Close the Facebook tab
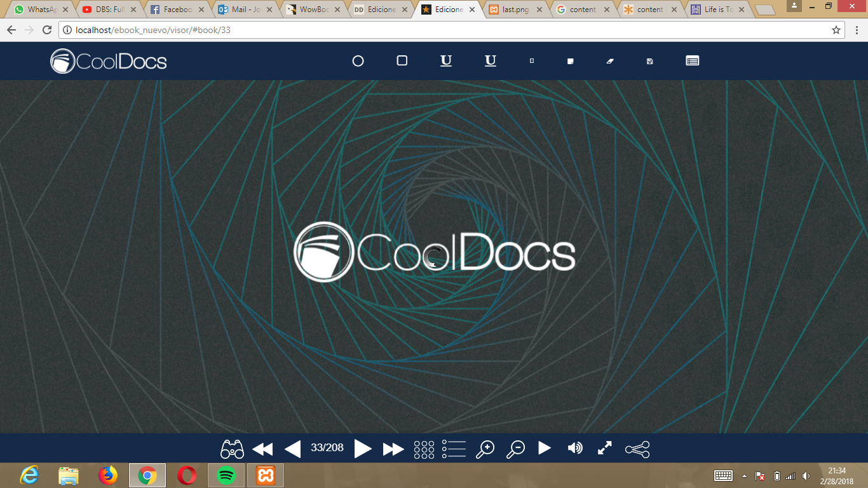Screen dimensions: 868x488 [x=202, y=10]
